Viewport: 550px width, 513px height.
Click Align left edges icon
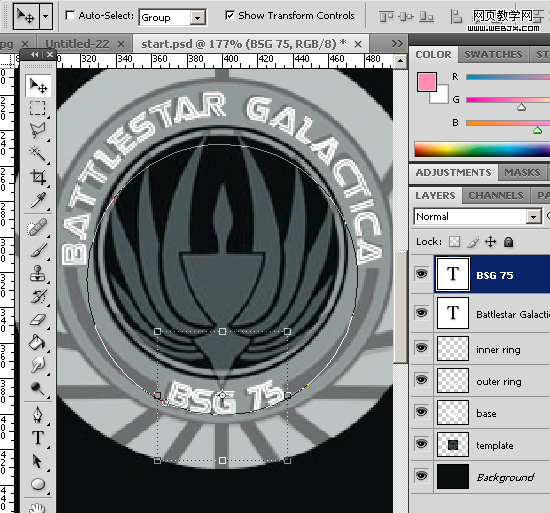(x=456, y=16)
